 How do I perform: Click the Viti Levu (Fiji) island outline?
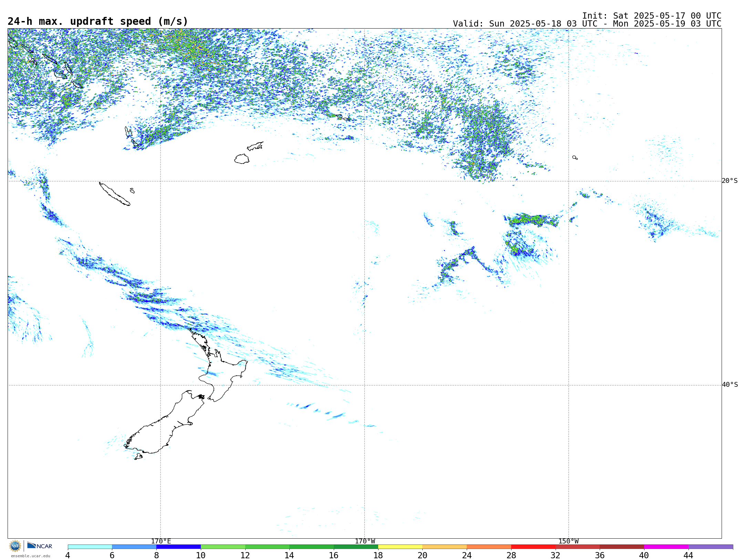pyautogui.click(x=242, y=159)
